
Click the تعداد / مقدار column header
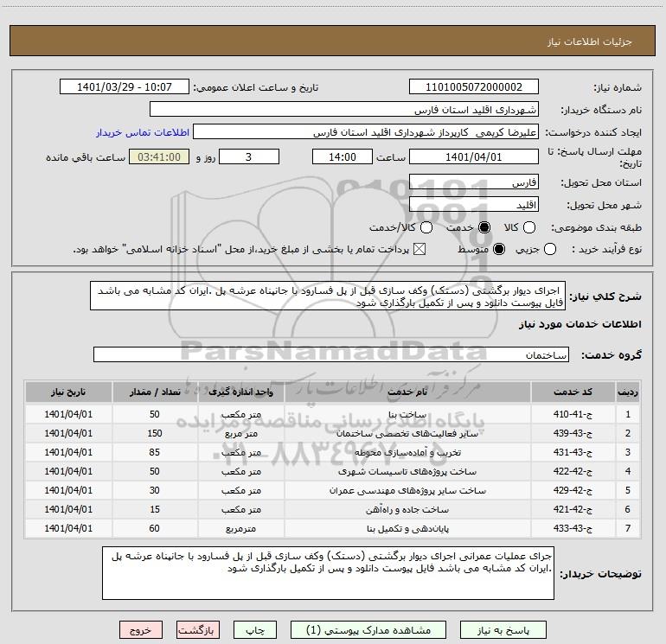click(155, 392)
